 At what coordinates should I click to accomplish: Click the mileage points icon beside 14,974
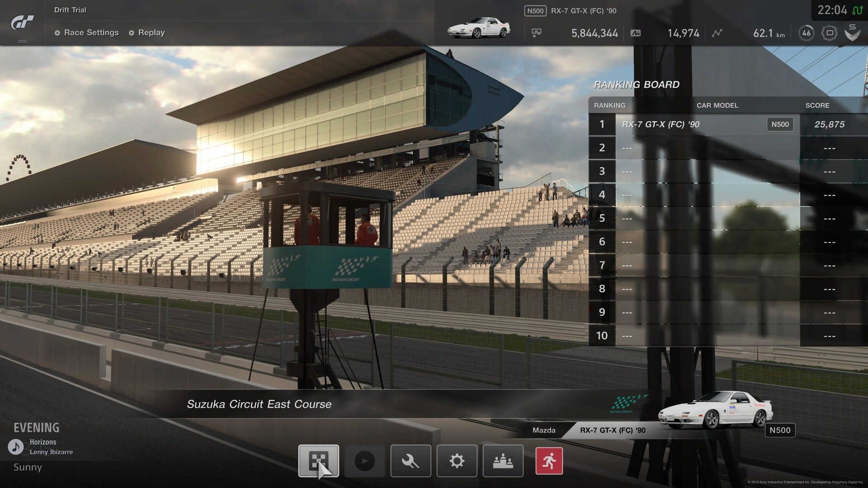tap(636, 33)
